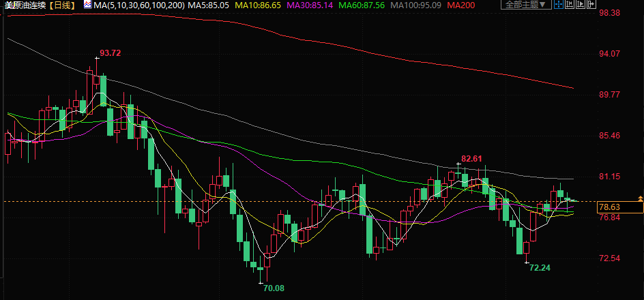Screen dimensions: 644x300
Task: Click the 日线 period label
Action: point(63,5)
